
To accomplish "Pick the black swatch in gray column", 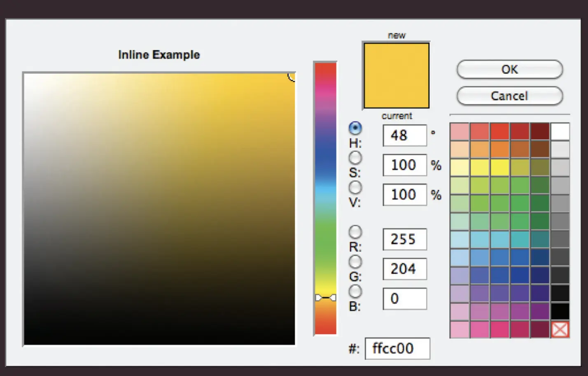I will point(560,311).
